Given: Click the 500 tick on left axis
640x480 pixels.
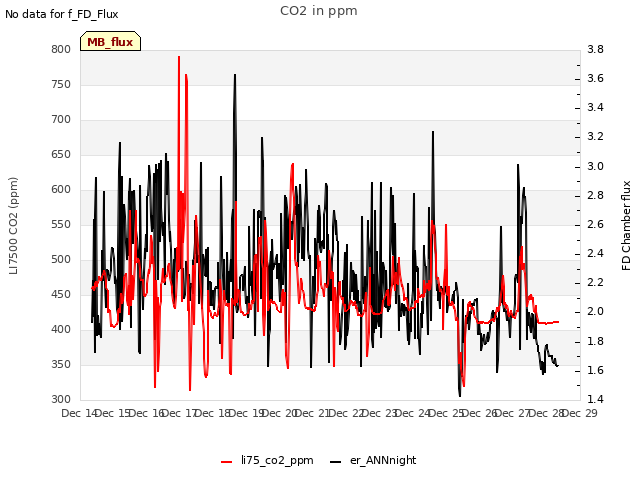Looking at the screenshot, I should tap(61, 260).
